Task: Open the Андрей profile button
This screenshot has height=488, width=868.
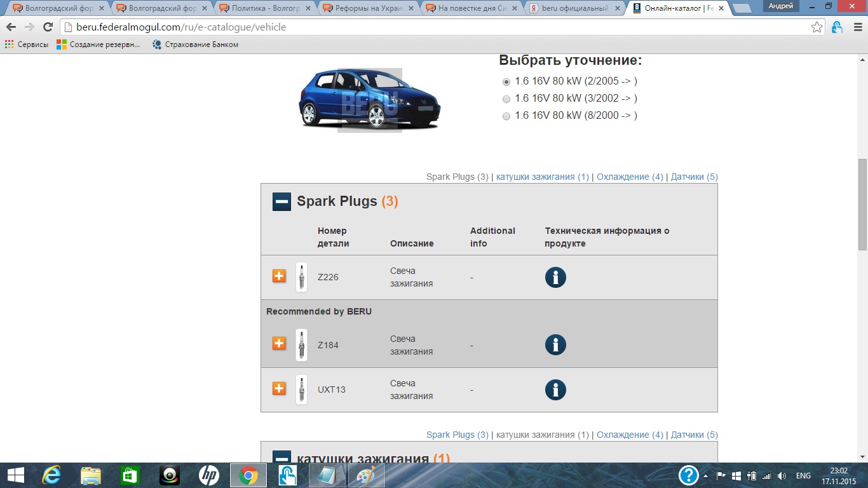Action: 781,6
